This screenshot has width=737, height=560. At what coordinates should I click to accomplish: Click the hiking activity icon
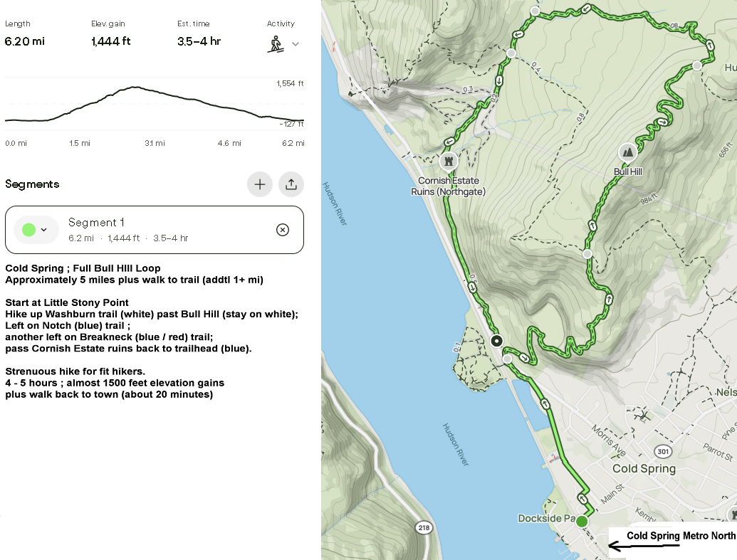[x=275, y=44]
